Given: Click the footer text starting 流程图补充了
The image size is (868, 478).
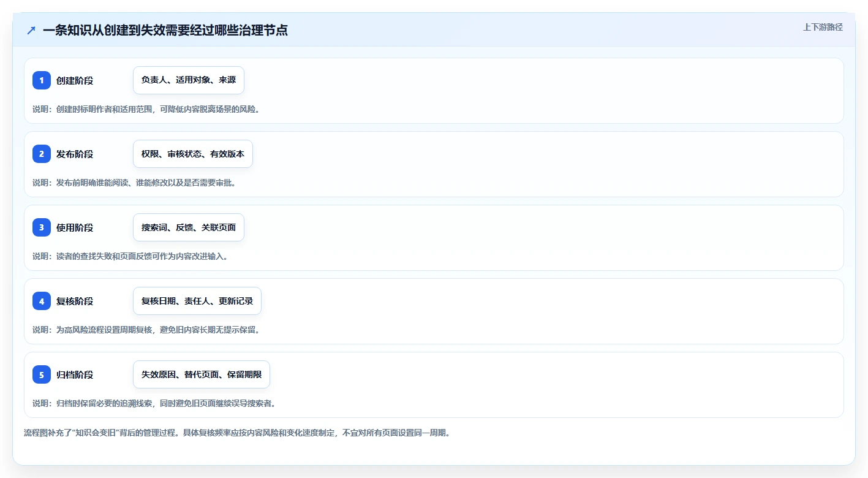Looking at the screenshot, I should 238,433.
